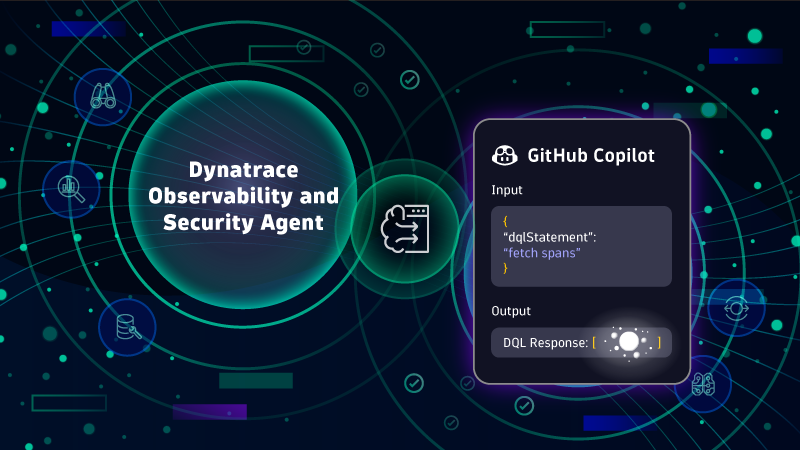Toggle checkmark circle under Copilot card's bottom-left corner

point(523,405)
